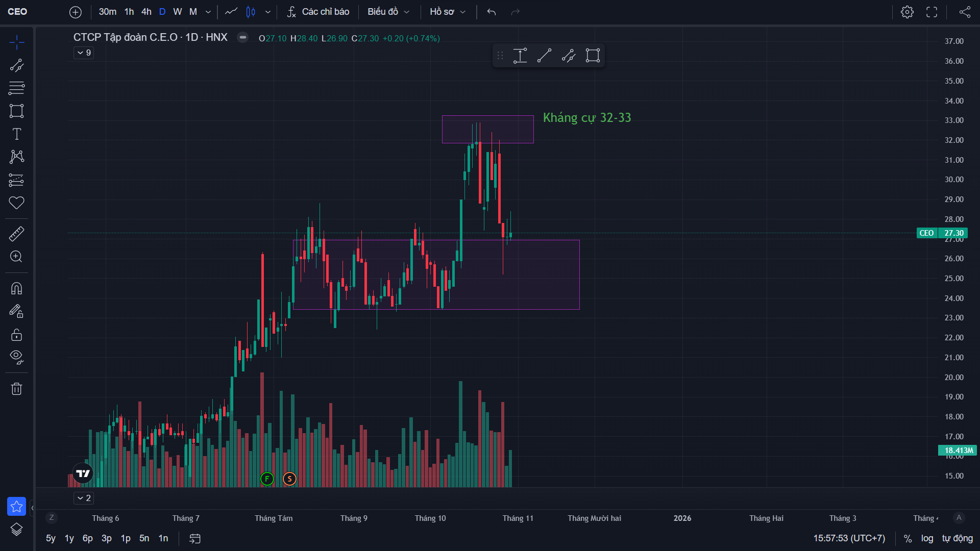Open the Fibonacci retracement tools
The image size is (980, 551).
click(16, 88)
